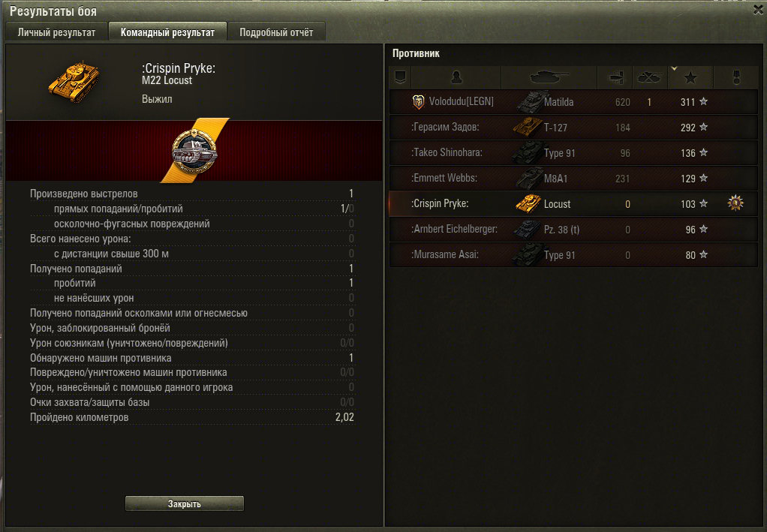
Task: Sort by tank vehicle icon column
Action: [x=549, y=77]
